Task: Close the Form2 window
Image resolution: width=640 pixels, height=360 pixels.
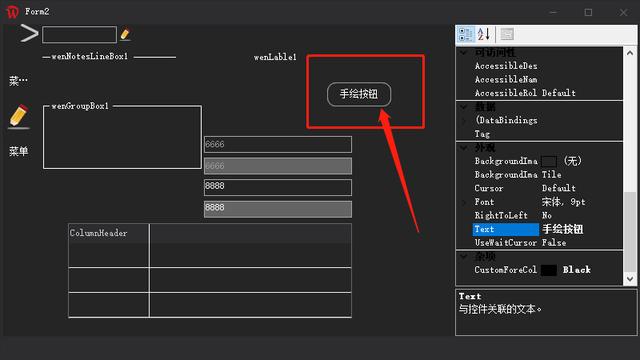Action: [623, 12]
